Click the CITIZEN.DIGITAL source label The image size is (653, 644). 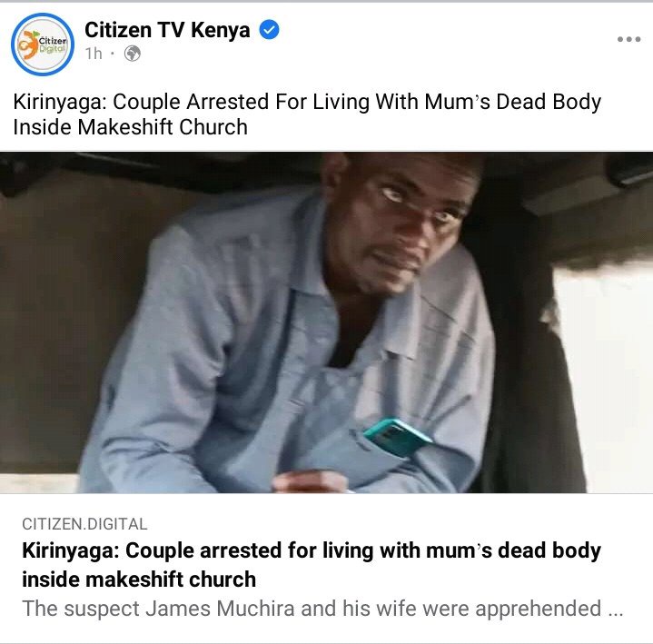(84, 524)
